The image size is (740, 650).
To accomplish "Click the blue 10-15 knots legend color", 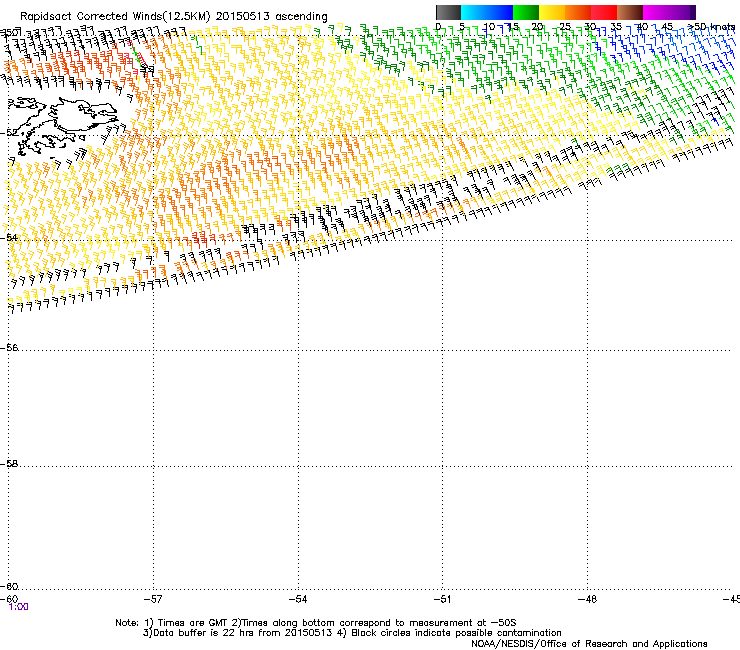I will [499, 12].
